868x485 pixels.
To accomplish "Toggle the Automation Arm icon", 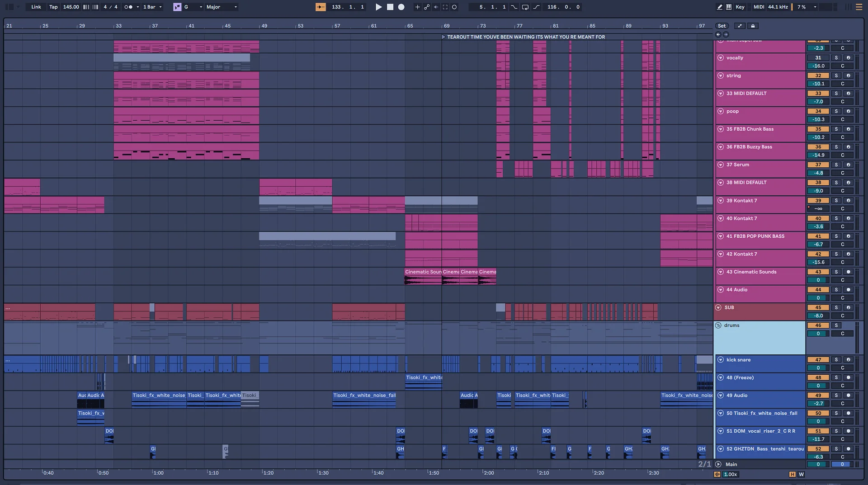I will [x=427, y=7].
